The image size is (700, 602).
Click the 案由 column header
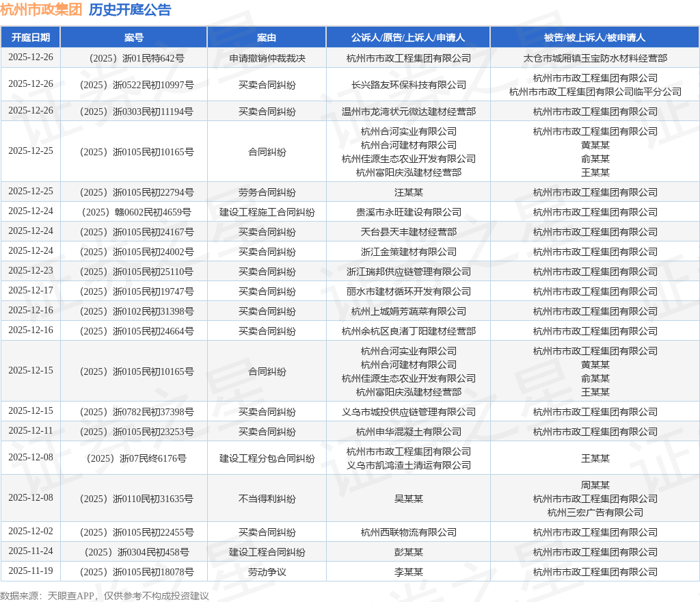point(267,38)
